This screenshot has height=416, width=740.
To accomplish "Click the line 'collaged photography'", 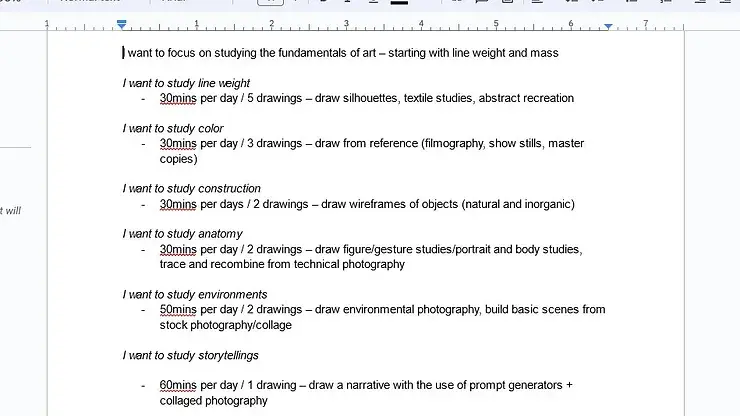I will pos(213,400).
